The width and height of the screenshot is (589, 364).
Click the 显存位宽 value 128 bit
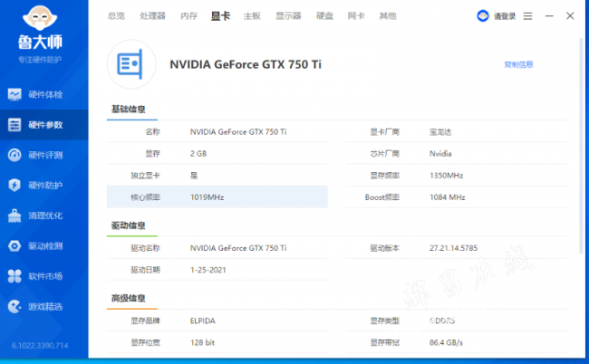coord(202,342)
